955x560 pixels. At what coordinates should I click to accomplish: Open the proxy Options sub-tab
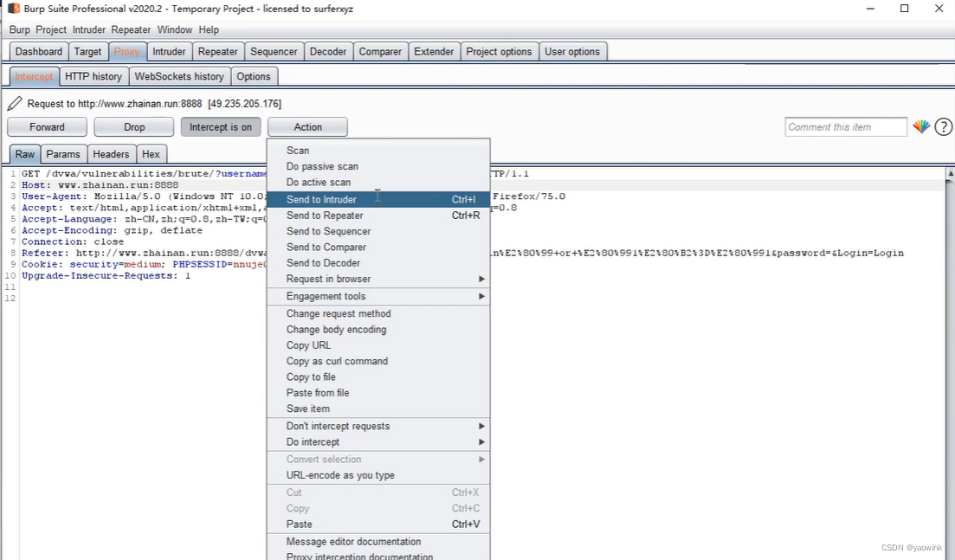click(254, 77)
